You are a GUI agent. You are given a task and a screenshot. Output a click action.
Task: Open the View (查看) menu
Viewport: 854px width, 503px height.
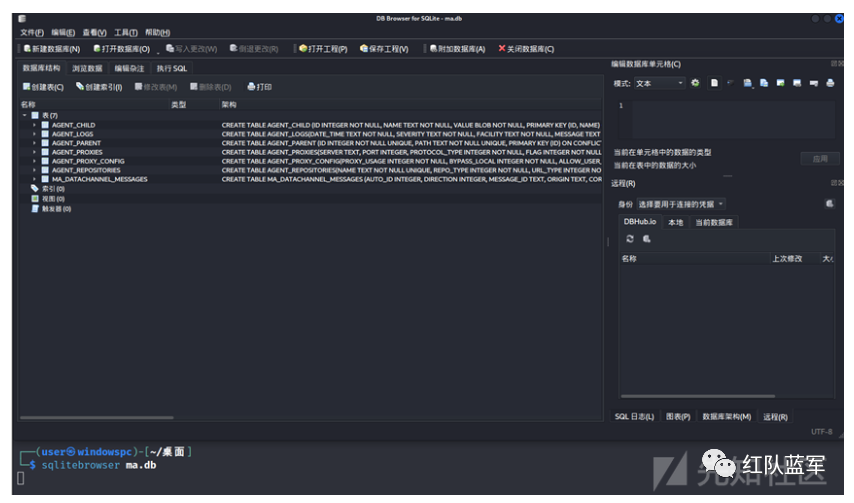pos(94,33)
